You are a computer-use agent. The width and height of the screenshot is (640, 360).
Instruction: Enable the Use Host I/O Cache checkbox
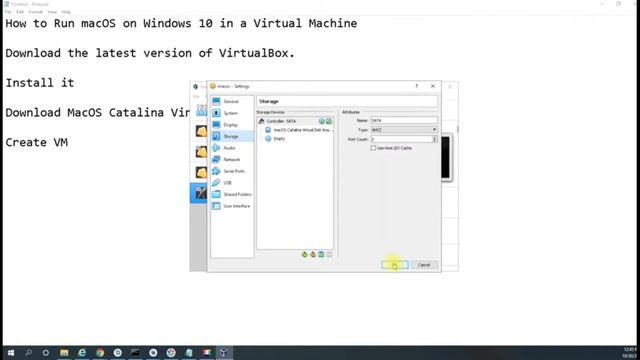coord(373,148)
